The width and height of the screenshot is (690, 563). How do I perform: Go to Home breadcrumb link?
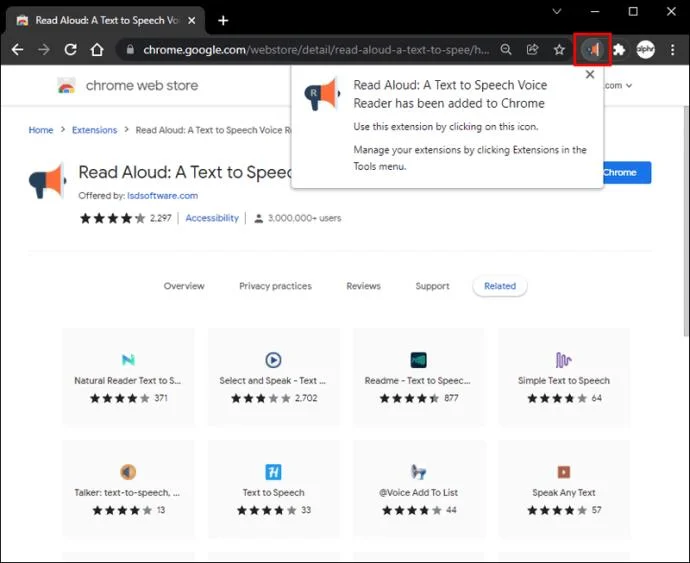pyautogui.click(x=40, y=130)
